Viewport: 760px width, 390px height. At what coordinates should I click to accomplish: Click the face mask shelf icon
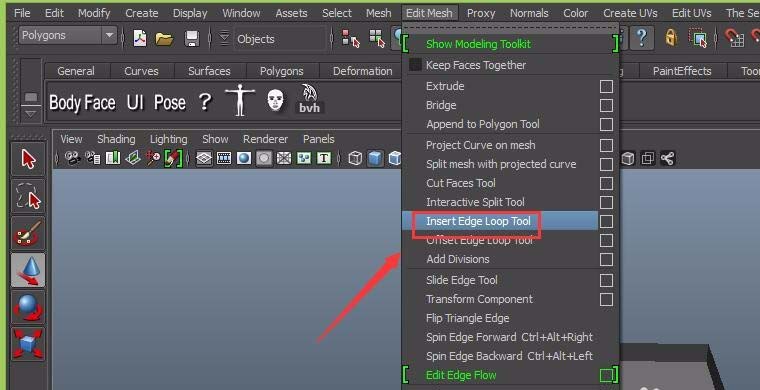point(275,100)
